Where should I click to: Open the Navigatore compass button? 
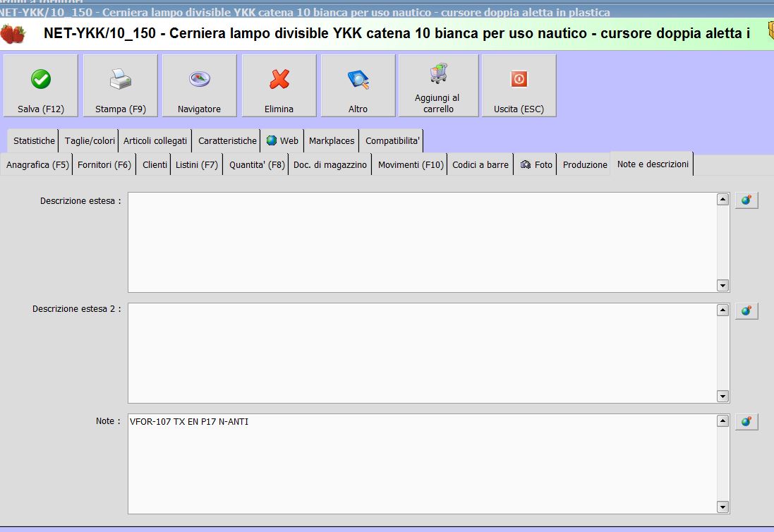point(200,86)
